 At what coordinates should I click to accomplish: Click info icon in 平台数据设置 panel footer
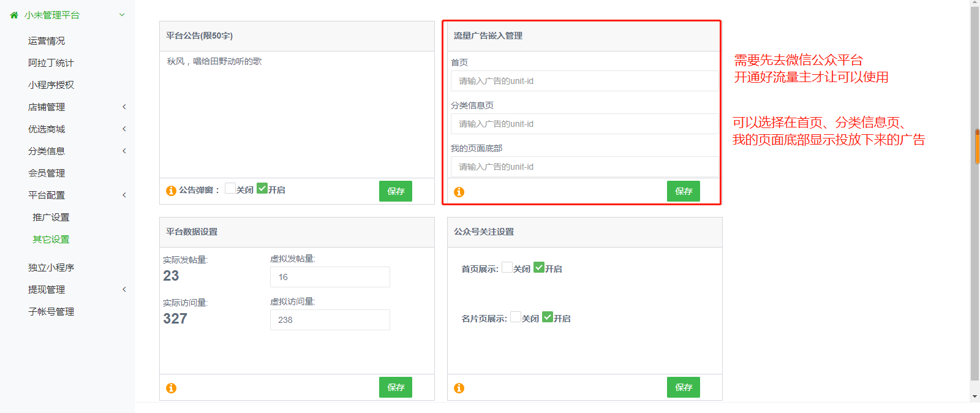[171, 388]
